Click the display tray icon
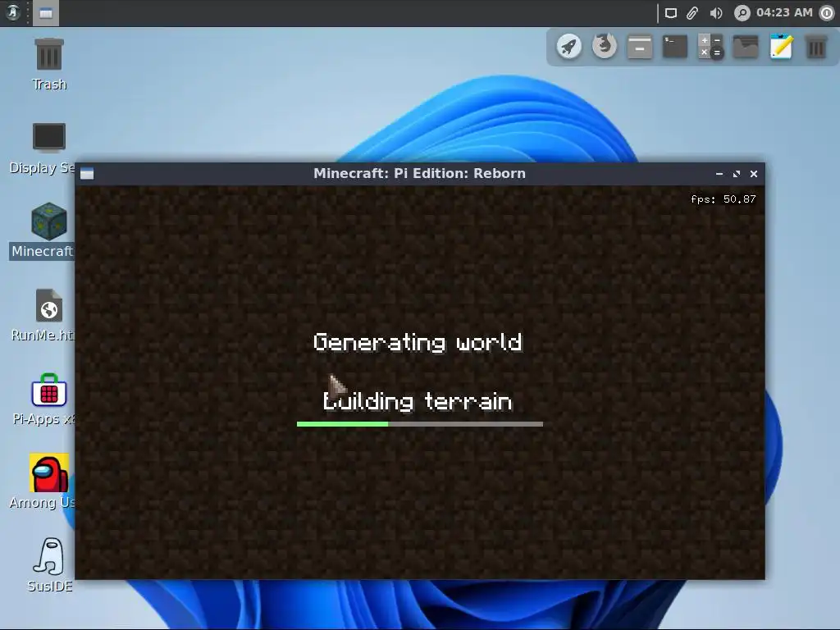 point(671,13)
